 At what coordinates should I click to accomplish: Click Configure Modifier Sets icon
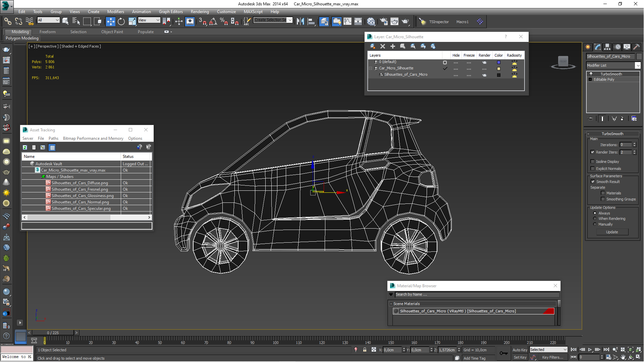click(634, 119)
